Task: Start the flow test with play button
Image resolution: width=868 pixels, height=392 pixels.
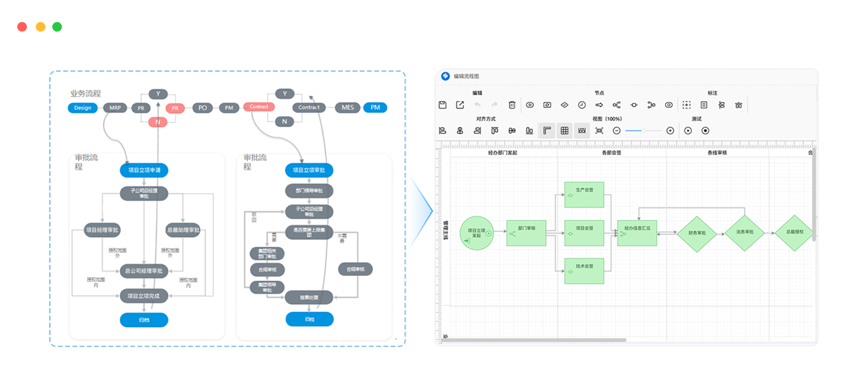Action: 688,131
